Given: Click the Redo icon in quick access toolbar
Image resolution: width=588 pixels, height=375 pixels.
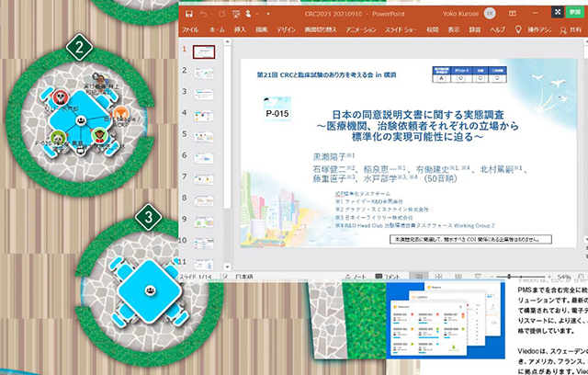Looking at the screenshot, I should (x=221, y=14).
